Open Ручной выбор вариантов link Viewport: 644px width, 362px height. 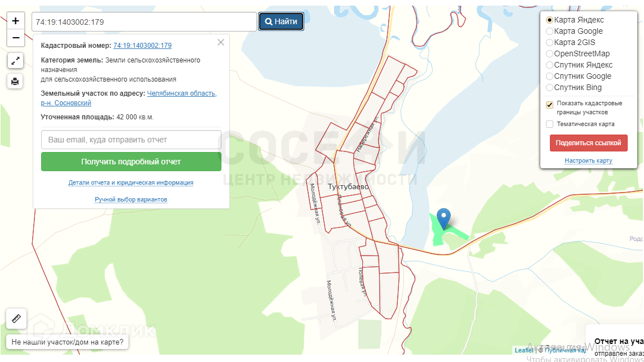pyautogui.click(x=131, y=199)
